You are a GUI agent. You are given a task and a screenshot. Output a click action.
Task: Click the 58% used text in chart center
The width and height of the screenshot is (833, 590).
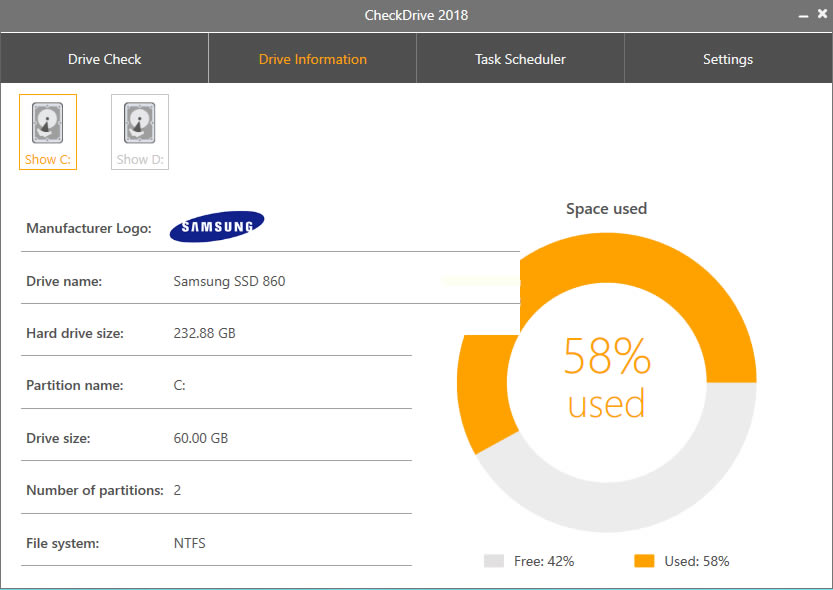[606, 378]
